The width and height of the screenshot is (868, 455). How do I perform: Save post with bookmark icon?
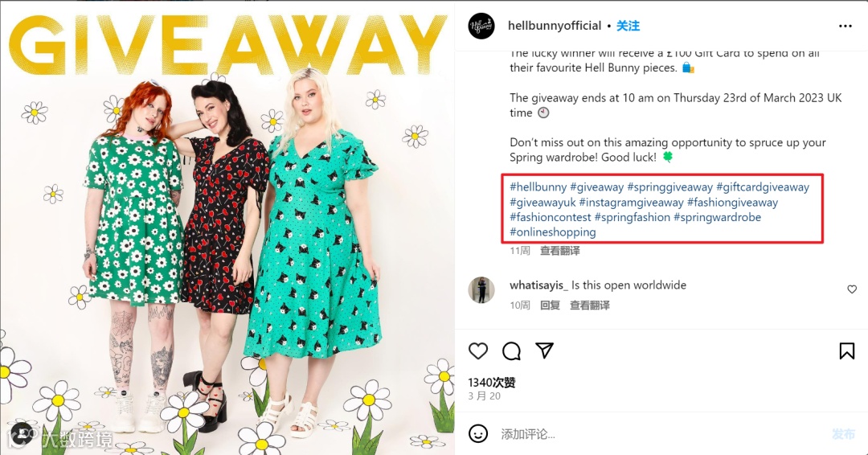[x=847, y=351]
